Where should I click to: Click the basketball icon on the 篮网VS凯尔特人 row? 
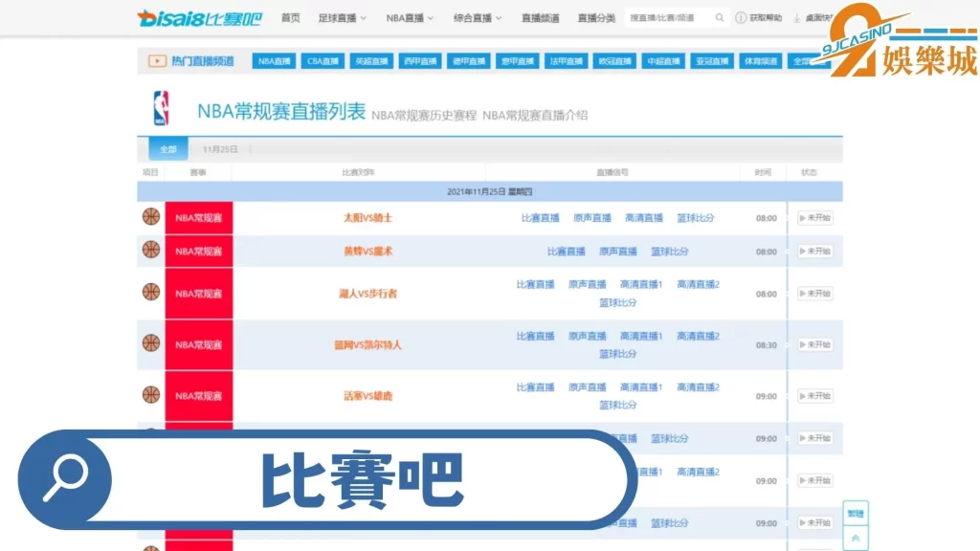tap(149, 343)
